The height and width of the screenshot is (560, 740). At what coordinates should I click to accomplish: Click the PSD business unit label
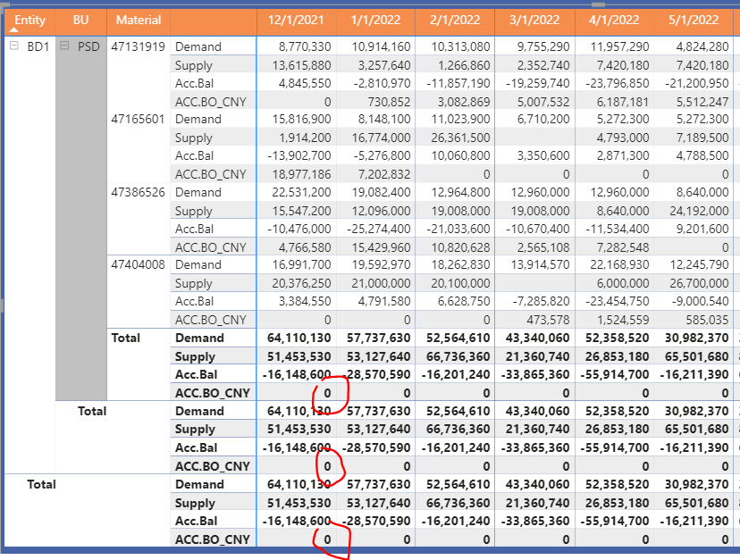tap(88, 46)
